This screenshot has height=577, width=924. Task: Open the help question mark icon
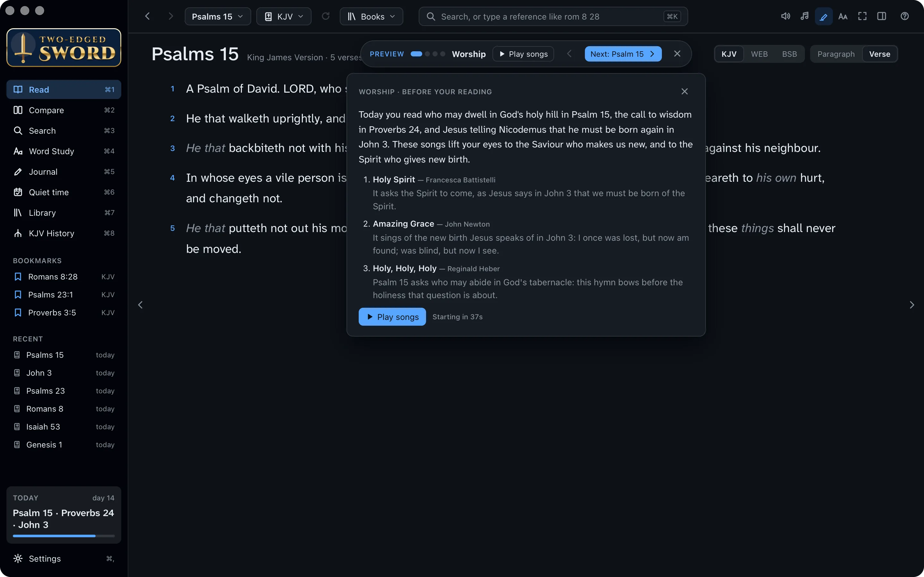pos(904,16)
